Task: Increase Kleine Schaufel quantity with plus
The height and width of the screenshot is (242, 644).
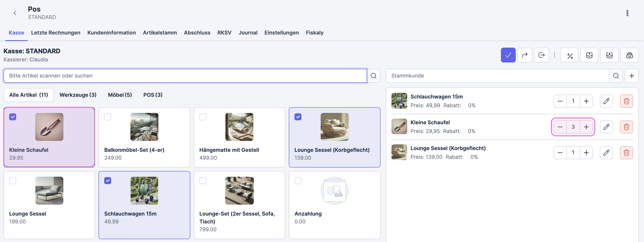Action: pyautogui.click(x=586, y=127)
